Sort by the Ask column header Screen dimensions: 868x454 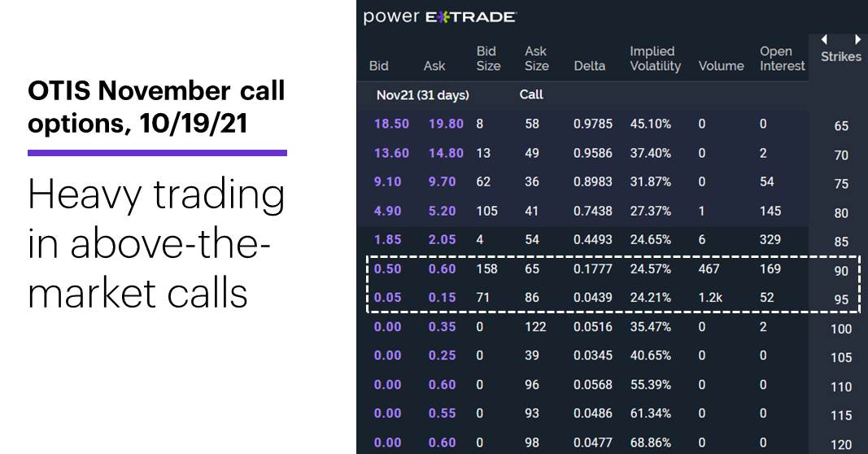(434, 66)
